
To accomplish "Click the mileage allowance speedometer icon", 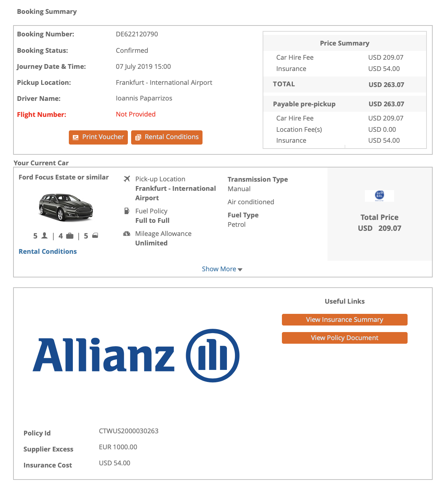I will tap(127, 234).
